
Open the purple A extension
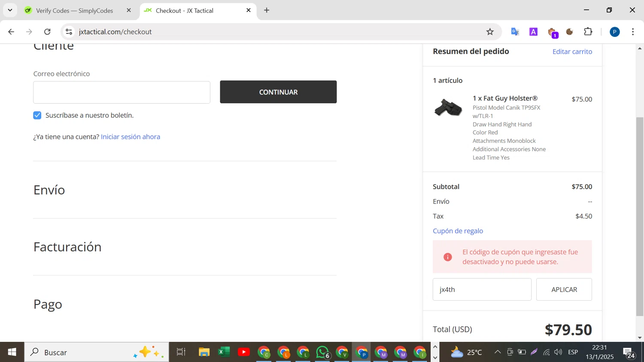coord(533,32)
